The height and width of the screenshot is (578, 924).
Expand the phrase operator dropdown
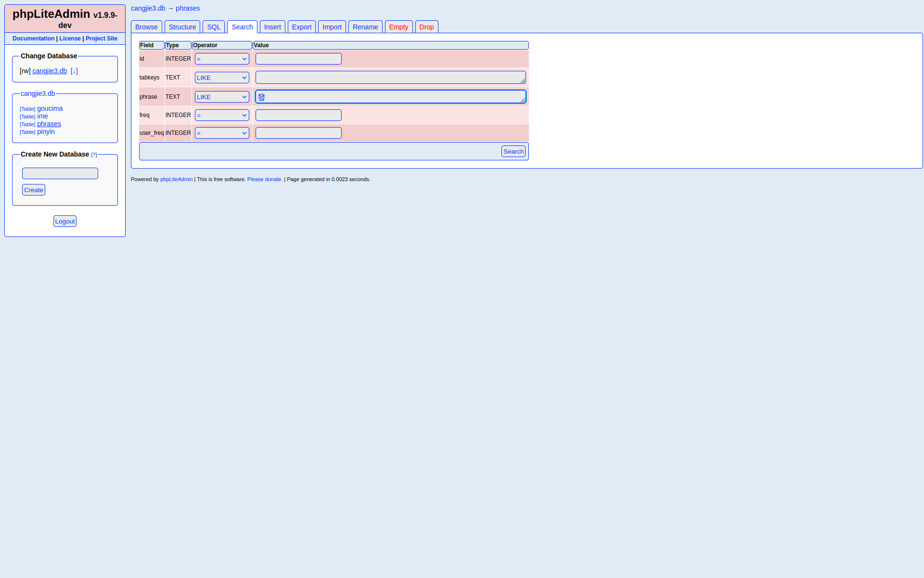[222, 97]
